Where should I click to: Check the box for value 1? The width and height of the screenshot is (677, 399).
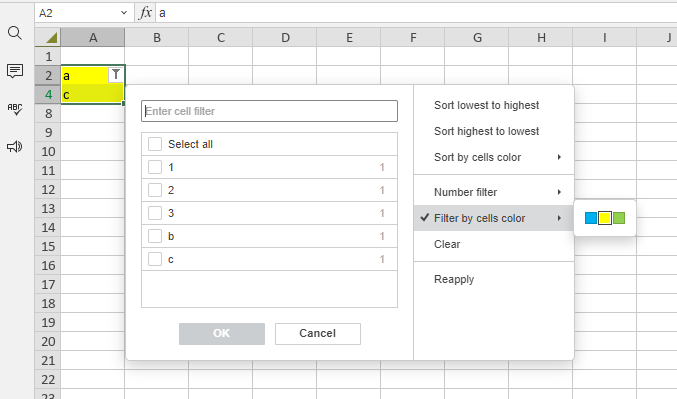point(155,167)
